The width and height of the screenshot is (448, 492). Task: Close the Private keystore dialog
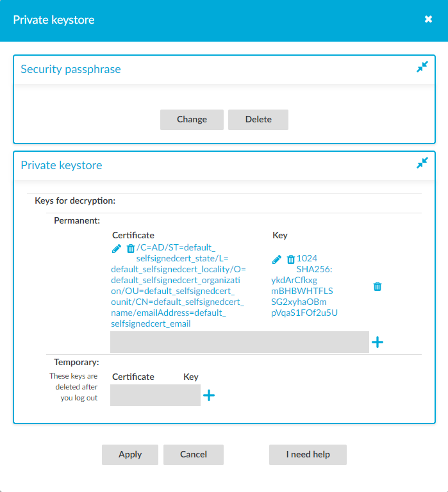click(x=428, y=19)
